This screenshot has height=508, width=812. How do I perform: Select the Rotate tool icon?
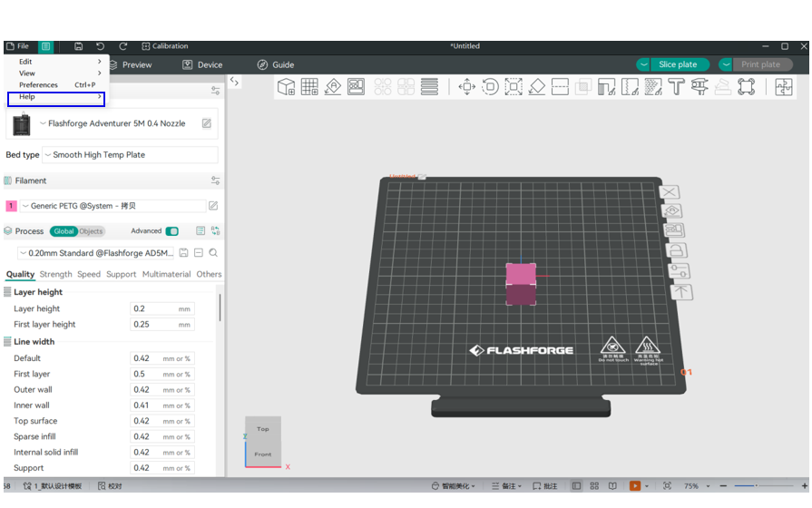pyautogui.click(x=490, y=87)
